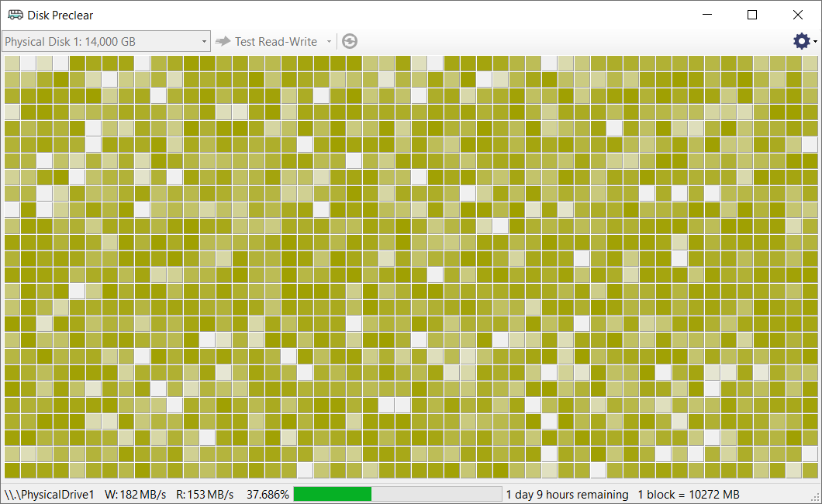Minimize the Disk Preclear window
This screenshot has width=822, height=504.
tap(706, 15)
